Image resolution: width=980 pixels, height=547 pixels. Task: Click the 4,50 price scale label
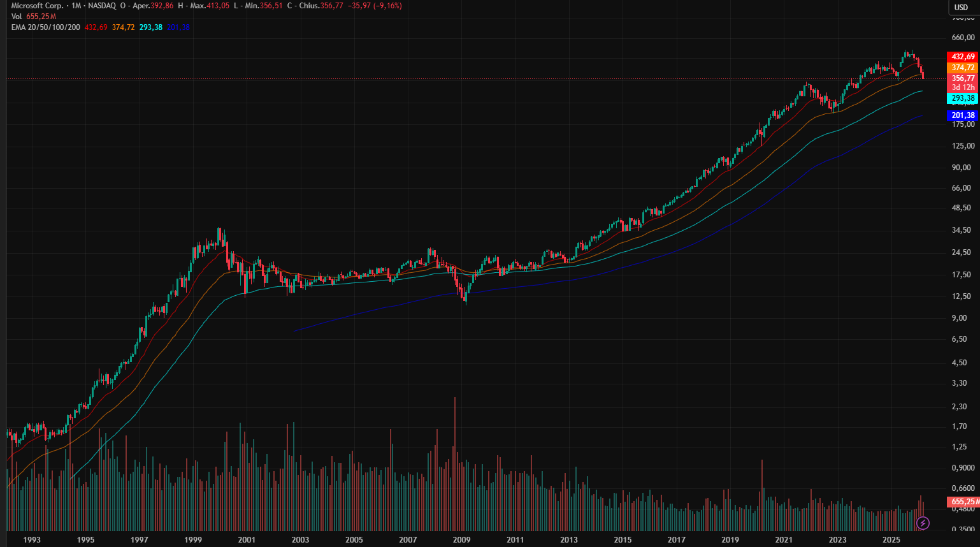click(960, 363)
